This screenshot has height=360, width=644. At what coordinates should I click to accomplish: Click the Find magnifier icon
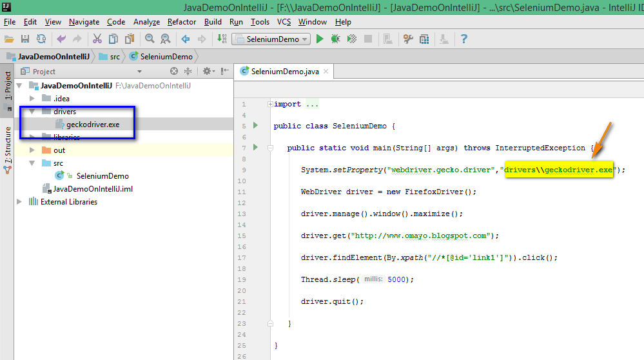tap(150, 39)
